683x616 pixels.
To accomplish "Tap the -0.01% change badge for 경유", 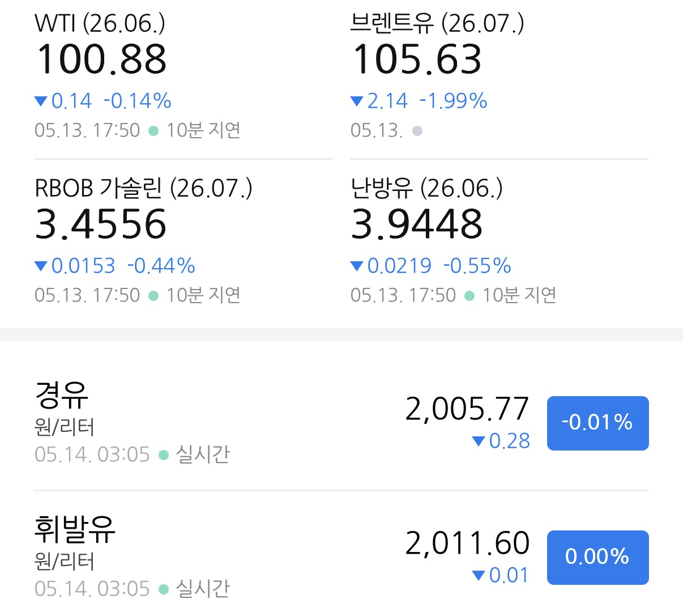I will pyautogui.click(x=597, y=423).
